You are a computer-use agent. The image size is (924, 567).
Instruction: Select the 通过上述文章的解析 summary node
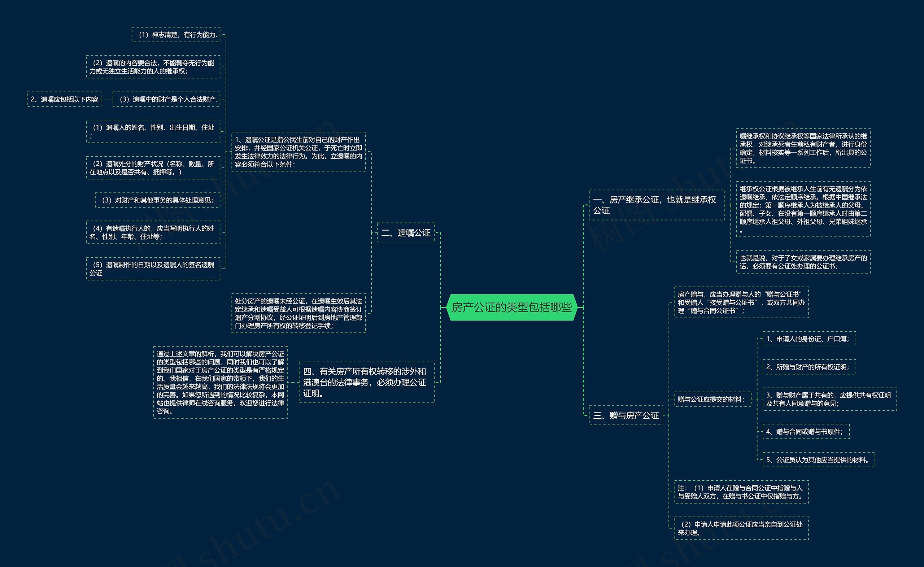tap(220, 382)
